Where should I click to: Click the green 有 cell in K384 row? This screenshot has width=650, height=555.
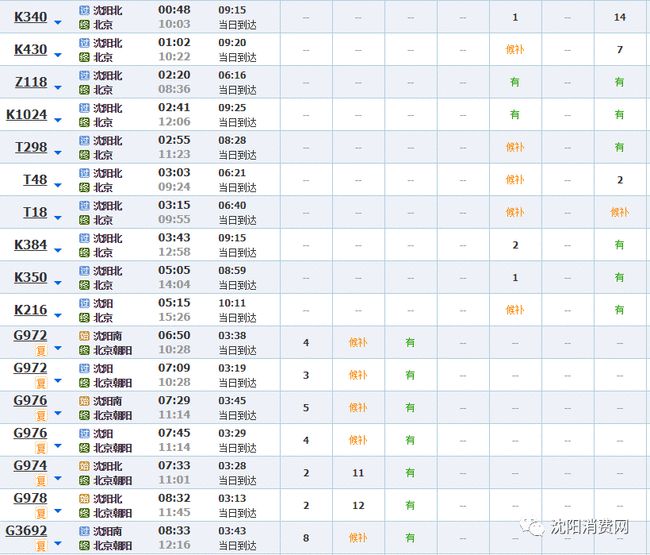point(619,245)
